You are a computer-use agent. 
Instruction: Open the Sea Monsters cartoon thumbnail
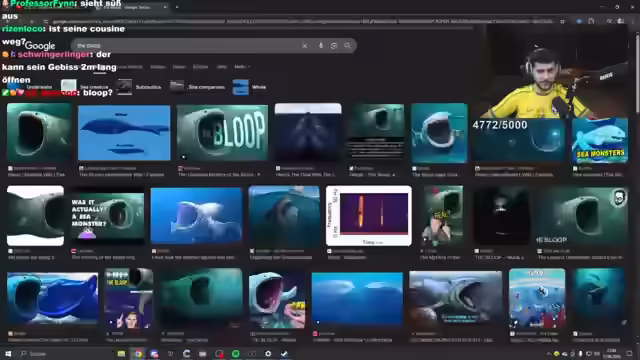tap(600, 140)
